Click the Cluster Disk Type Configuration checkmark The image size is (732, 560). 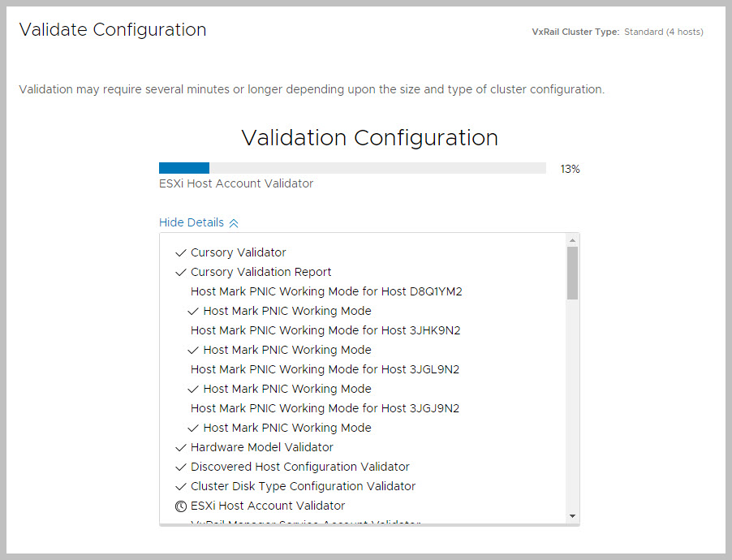tap(180, 487)
